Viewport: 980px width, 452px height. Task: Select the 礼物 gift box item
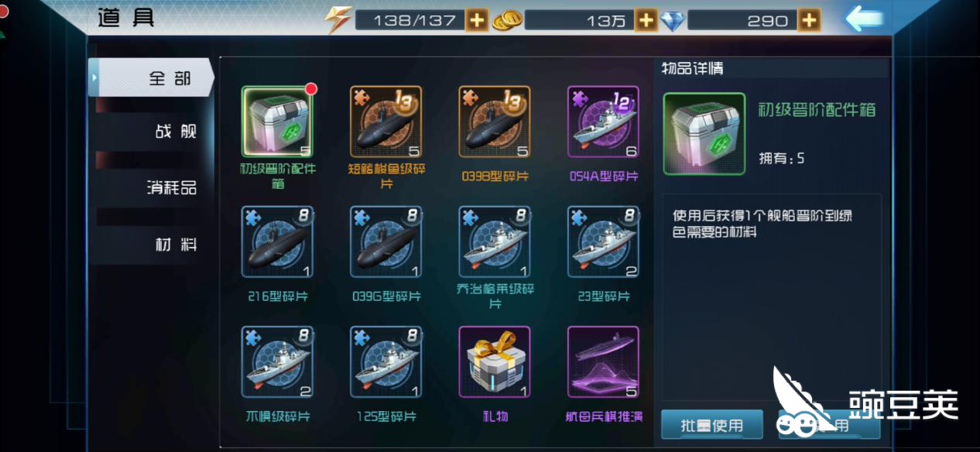[495, 361]
